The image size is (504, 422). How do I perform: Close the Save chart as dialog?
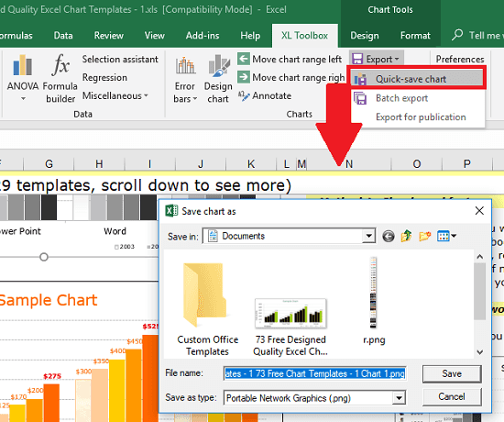pyautogui.click(x=479, y=211)
